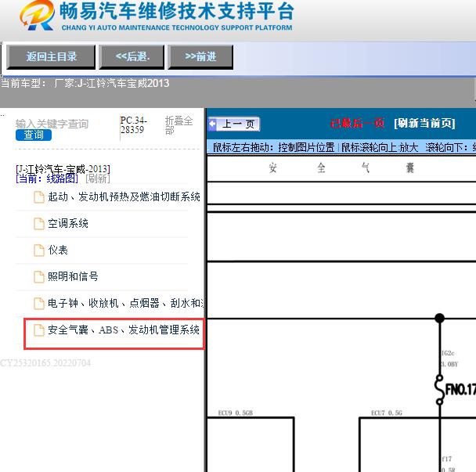
Task: Open 起动、发动机预热及燃油切断系统 tree item
Action: point(124,197)
